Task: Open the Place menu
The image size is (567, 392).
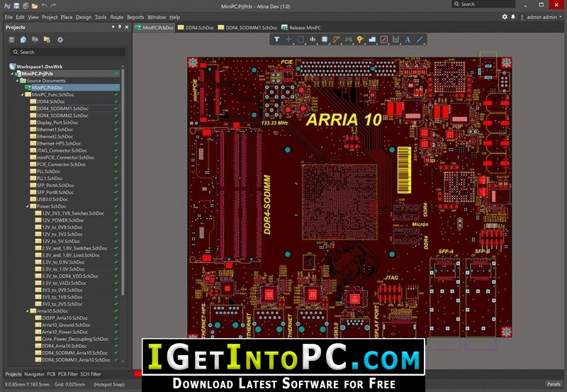Action: pos(67,17)
